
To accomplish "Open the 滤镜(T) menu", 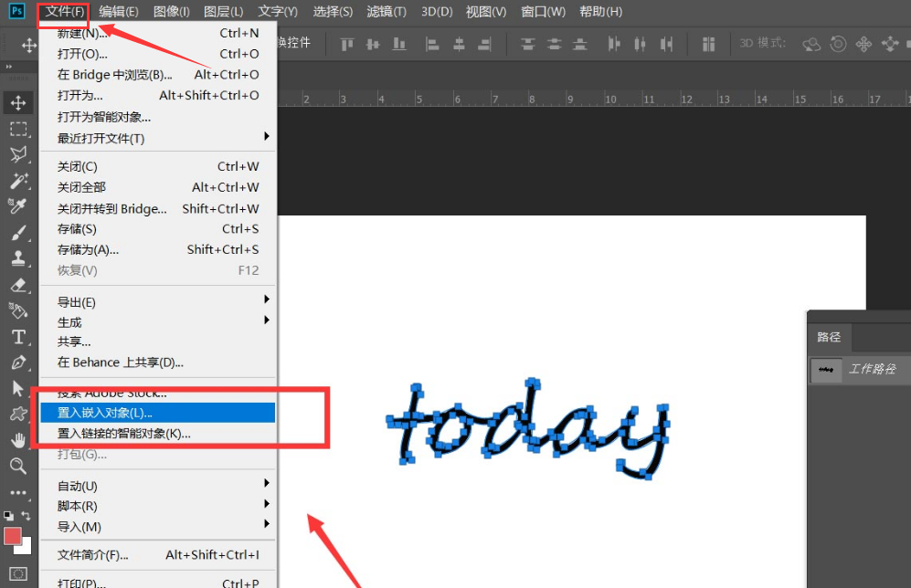I will [x=387, y=12].
